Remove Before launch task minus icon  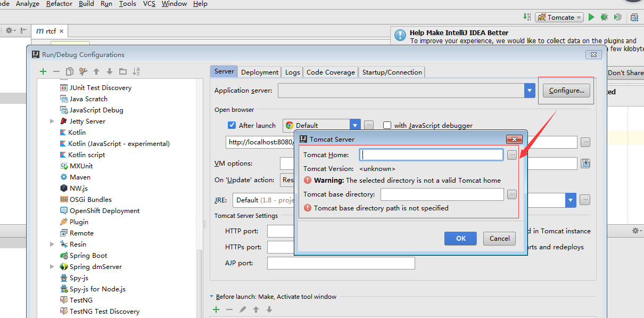point(229,309)
